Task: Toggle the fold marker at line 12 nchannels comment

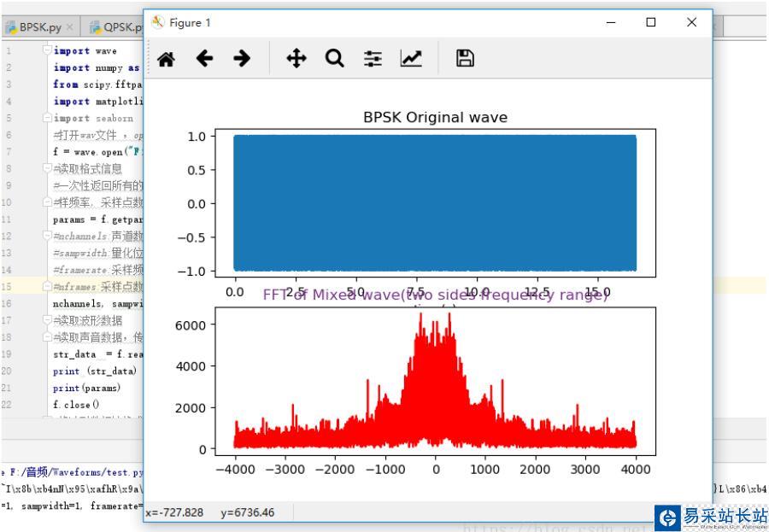Action: 47,236
